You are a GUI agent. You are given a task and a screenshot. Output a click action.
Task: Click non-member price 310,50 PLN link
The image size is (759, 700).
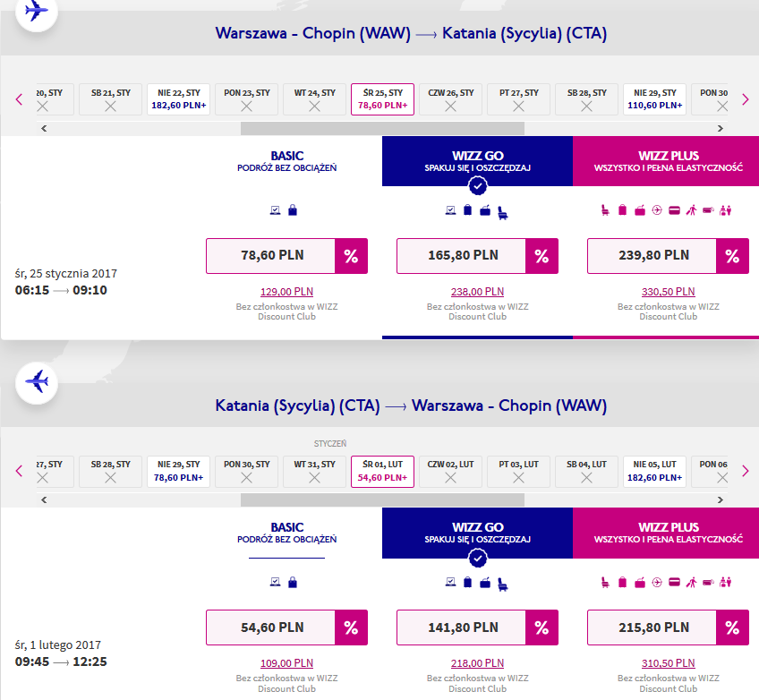point(668,663)
